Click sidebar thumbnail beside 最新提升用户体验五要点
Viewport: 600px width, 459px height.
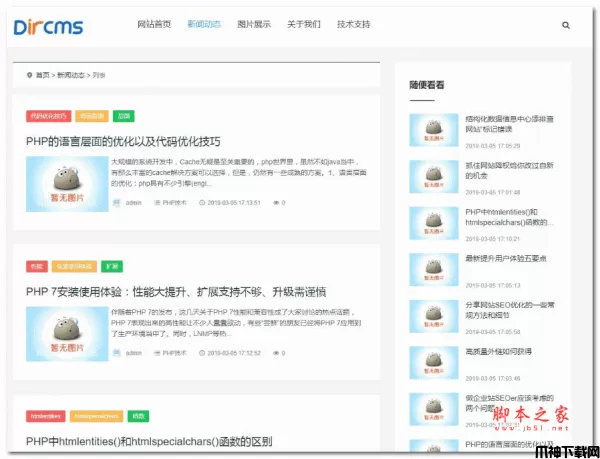coord(434,270)
